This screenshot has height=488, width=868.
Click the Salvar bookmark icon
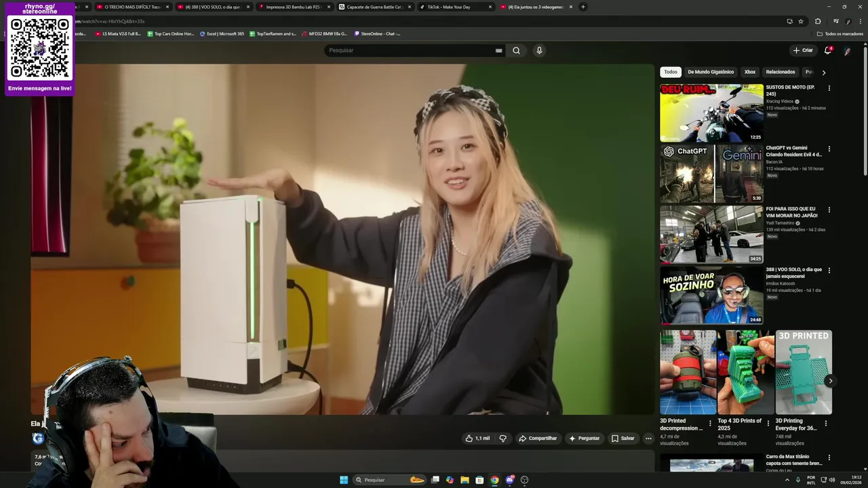[615, 439]
